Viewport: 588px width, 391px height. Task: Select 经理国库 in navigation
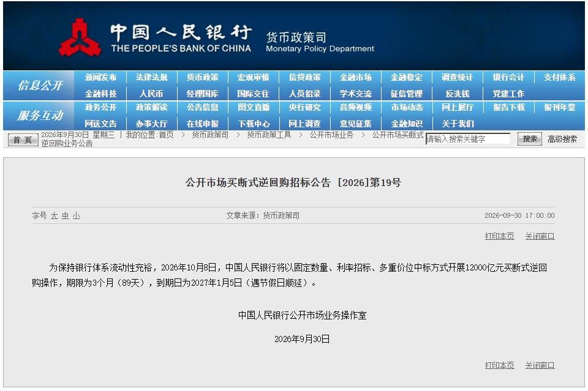tap(203, 94)
